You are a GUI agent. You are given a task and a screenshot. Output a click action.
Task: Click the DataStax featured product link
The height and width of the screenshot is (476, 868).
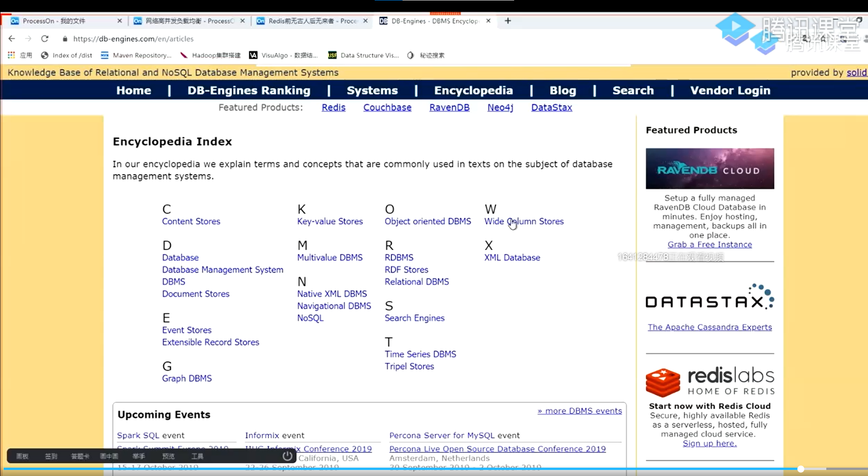(552, 107)
